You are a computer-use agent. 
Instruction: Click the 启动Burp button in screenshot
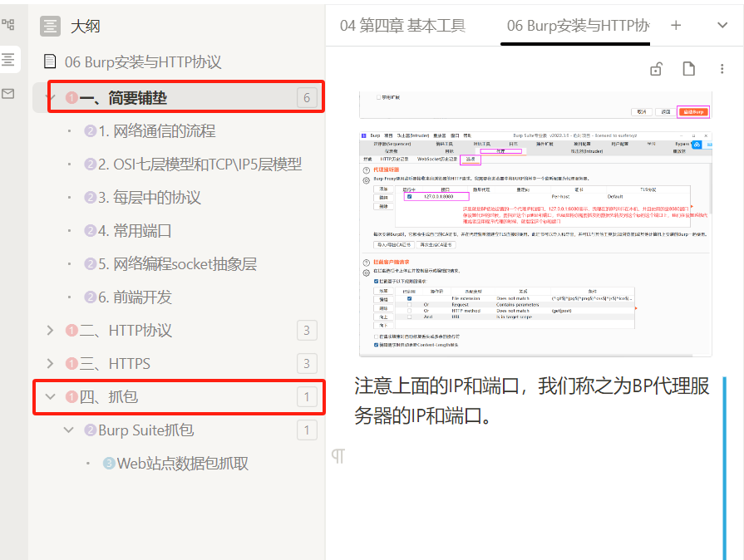[692, 112]
